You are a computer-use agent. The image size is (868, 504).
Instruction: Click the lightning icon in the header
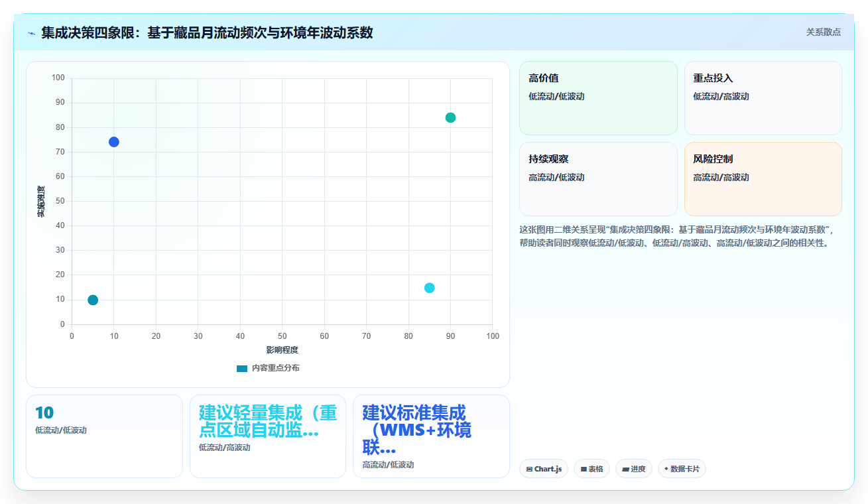pos(31,32)
